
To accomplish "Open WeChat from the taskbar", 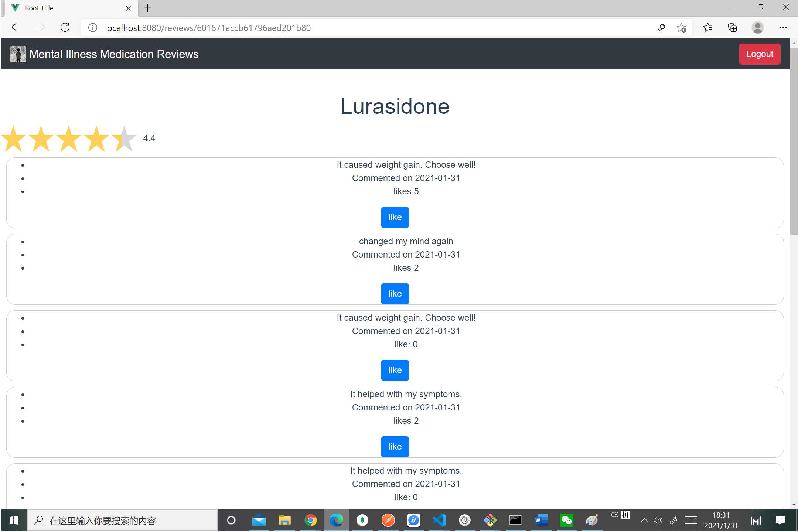I will pos(566,521).
